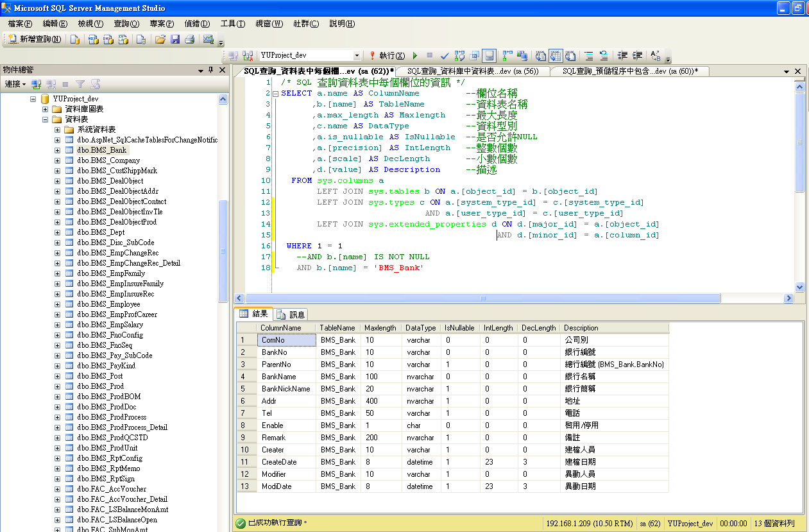Toggle the Results to Grid icon

coord(555,56)
